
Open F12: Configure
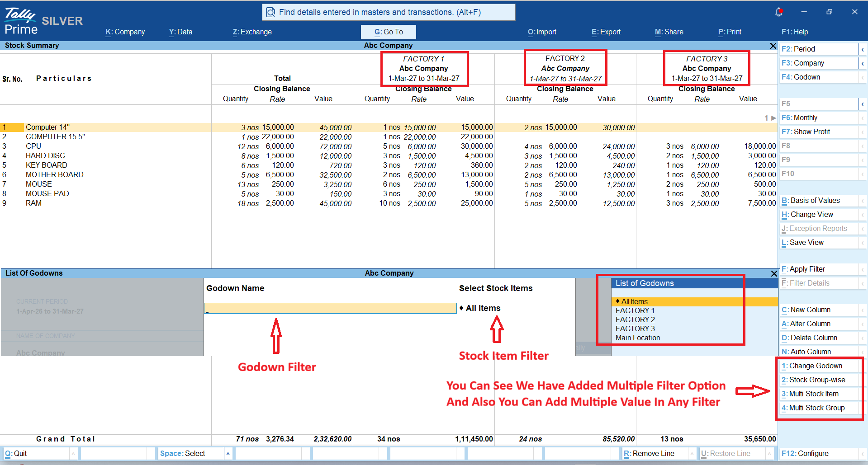coord(819,454)
